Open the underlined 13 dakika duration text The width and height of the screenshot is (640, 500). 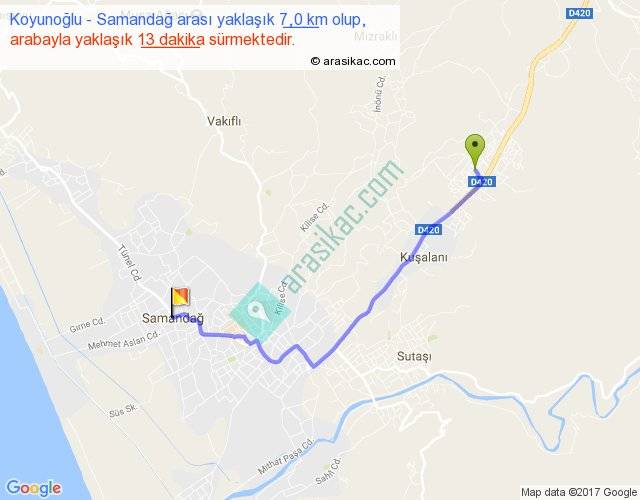coord(171,40)
